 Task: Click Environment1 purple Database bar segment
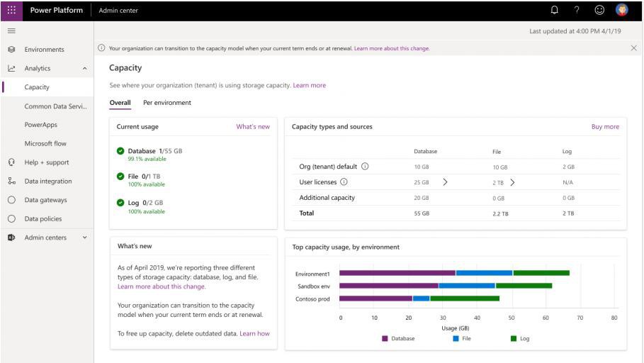click(397, 273)
